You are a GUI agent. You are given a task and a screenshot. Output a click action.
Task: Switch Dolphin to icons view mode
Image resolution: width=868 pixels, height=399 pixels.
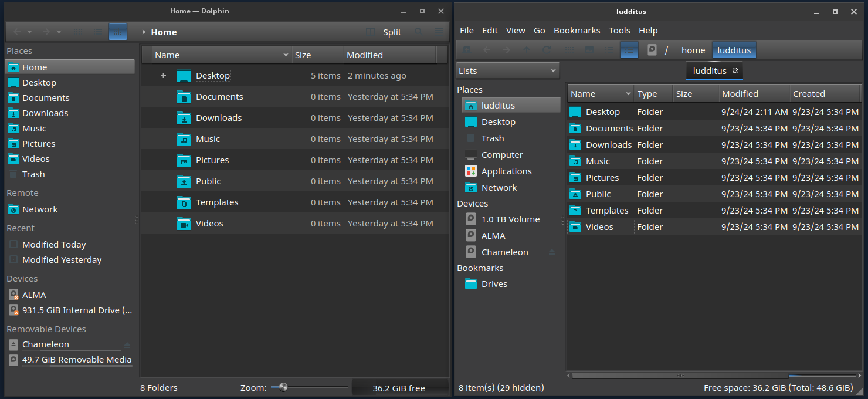78,32
